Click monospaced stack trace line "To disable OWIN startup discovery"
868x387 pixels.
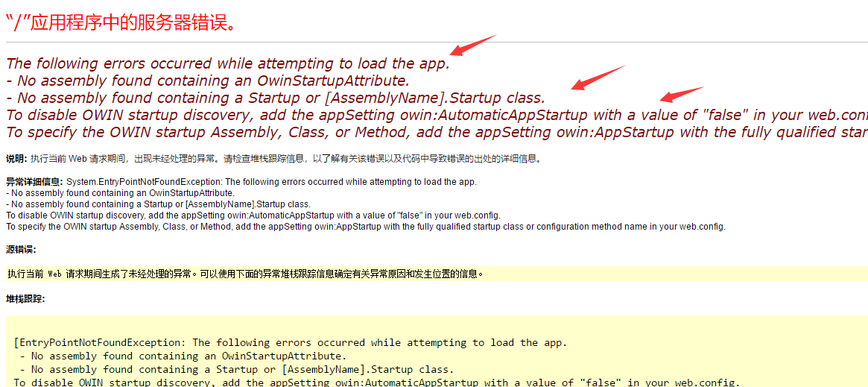tap(376, 382)
